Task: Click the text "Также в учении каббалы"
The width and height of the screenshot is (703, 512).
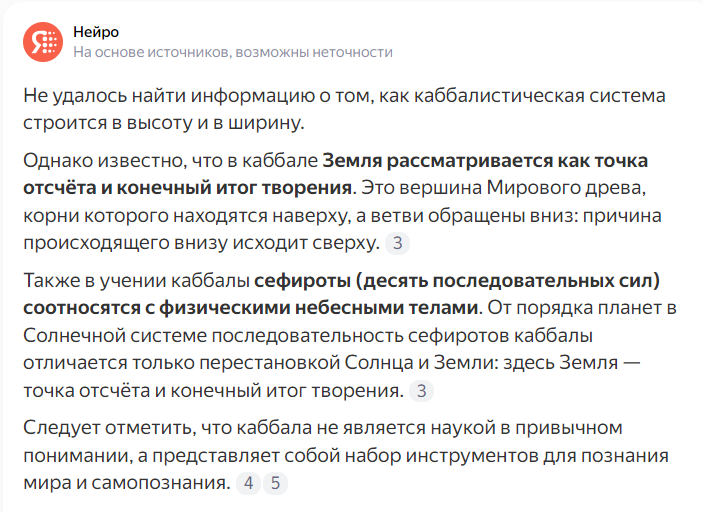Action: tap(136, 281)
